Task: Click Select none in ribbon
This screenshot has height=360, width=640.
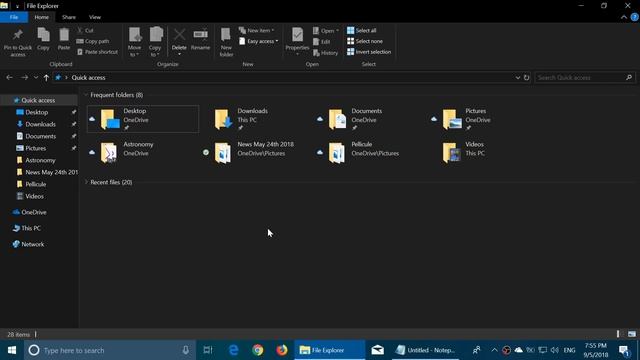Action: 365,41
